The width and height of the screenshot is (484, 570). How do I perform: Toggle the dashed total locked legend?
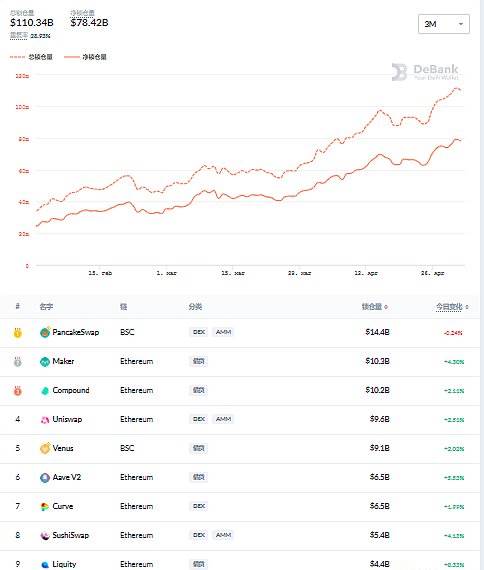(x=31, y=57)
